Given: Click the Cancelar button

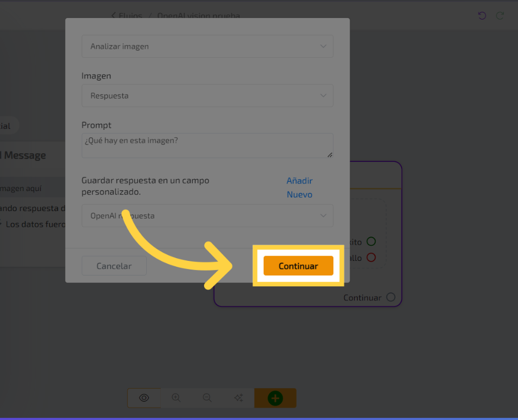Looking at the screenshot, I should [x=114, y=266].
